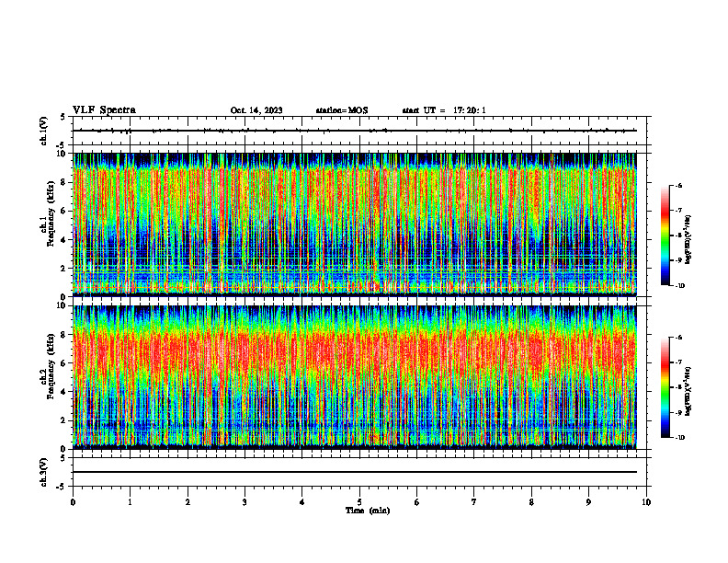Click inside the ch.2 spectrogram panel

[x=355, y=377]
